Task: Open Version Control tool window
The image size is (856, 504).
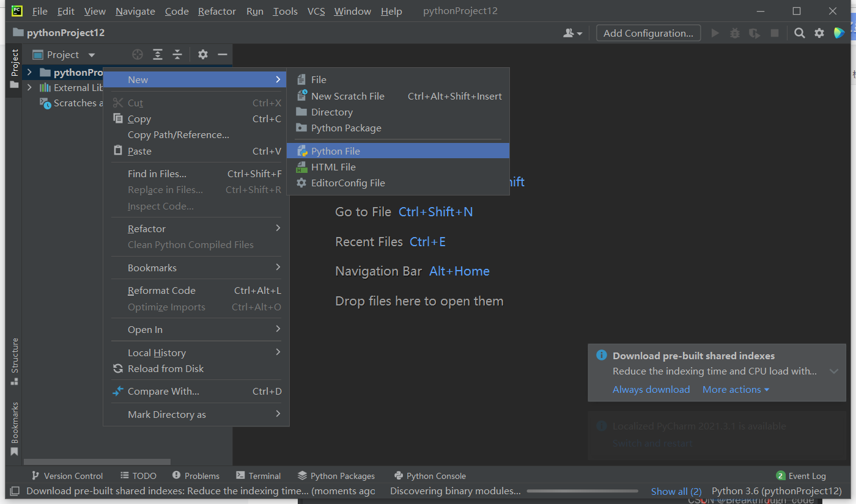Action: point(67,476)
